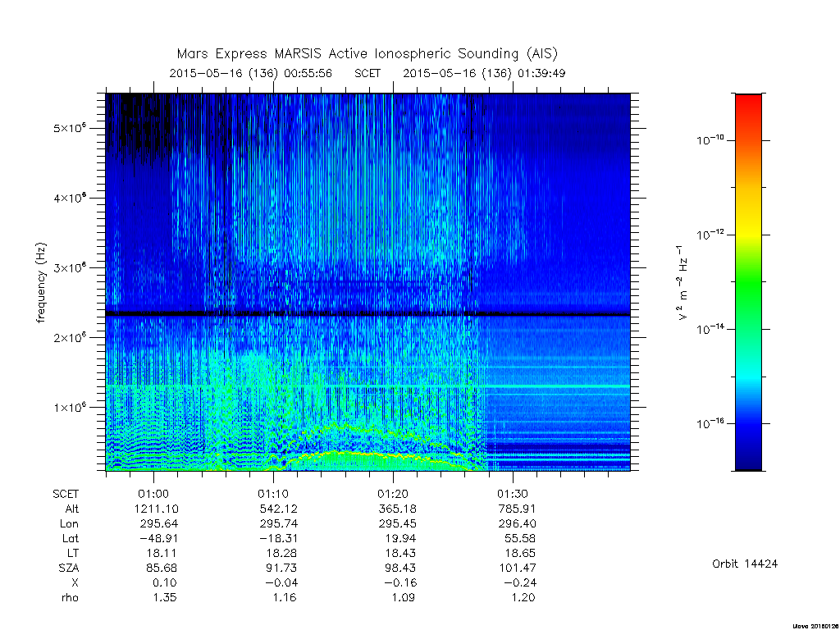The height and width of the screenshot is (630, 840).
Task: Click the 5×10⁶ frequency axis tick label
Action: (70, 128)
